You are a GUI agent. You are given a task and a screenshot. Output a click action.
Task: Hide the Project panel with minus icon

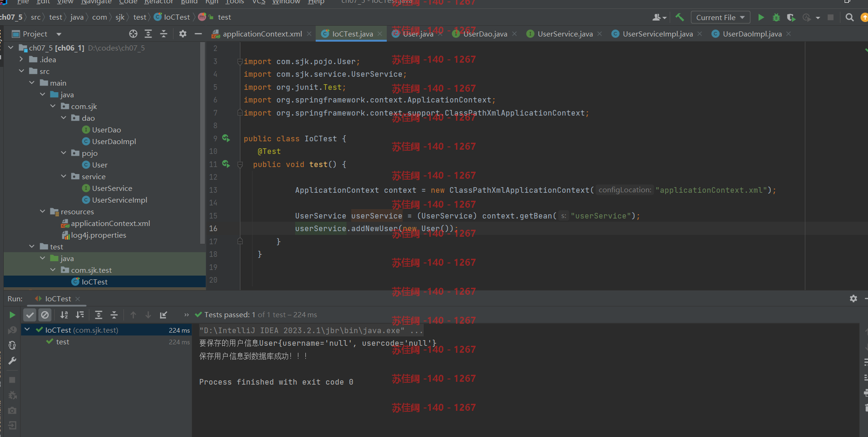(198, 34)
